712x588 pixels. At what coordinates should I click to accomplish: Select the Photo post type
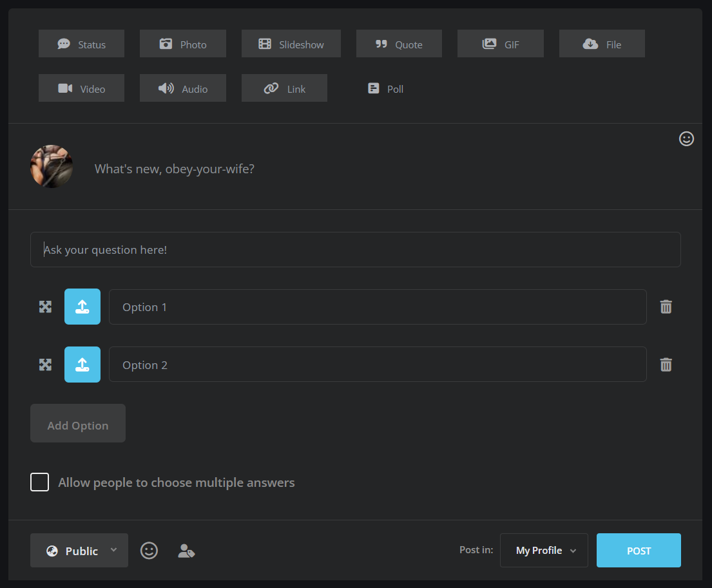tap(183, 44)
